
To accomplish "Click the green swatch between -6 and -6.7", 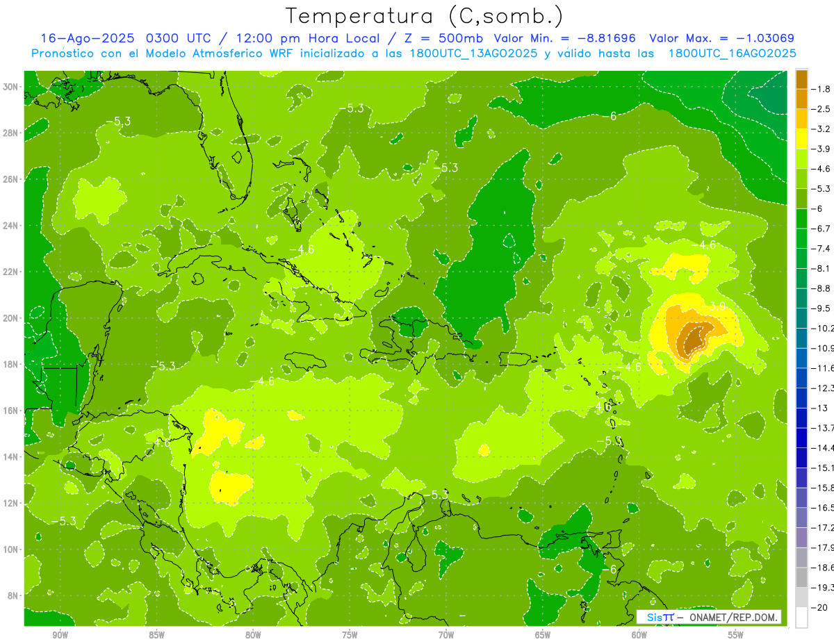I will [x=801, y=219].
